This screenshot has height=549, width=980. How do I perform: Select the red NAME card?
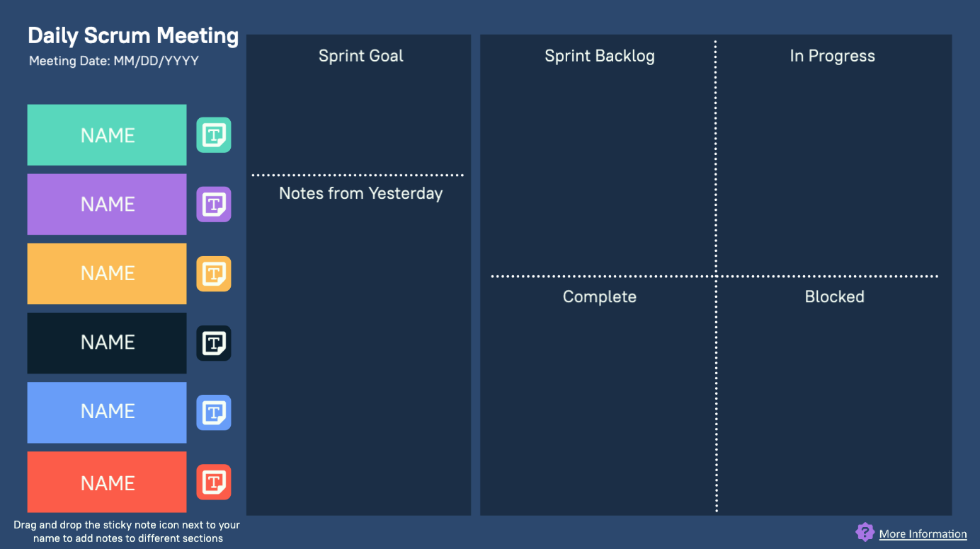click(x=107, y=482)
